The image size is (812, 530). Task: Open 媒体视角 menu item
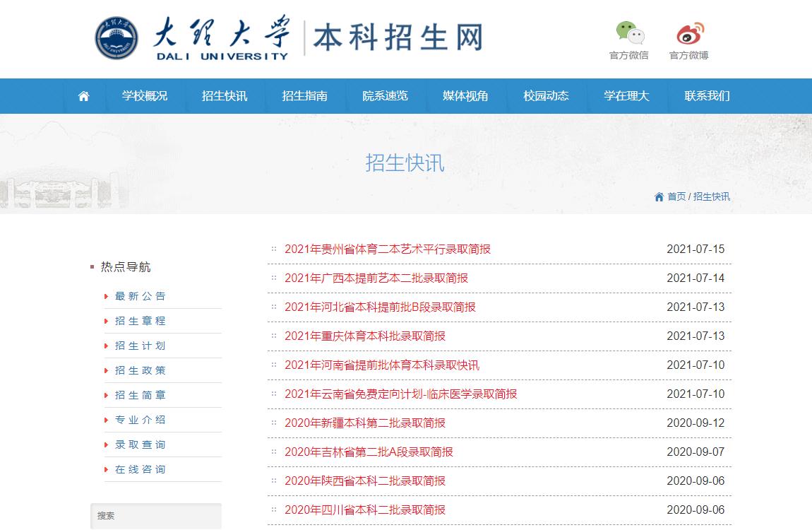pos(465,96)
